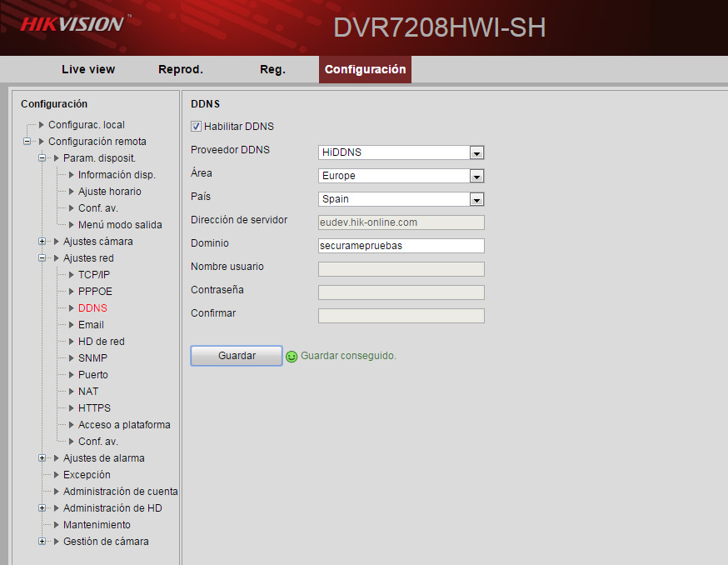Collapse the Param. disposit. node
The height and width of the screenshot is (565, 728).
tap(42, 158)
